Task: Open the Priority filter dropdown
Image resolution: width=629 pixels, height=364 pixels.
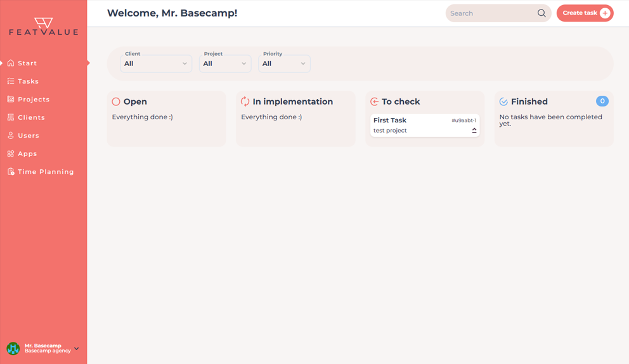Action: pyautogui.click(x=284, y=63)
